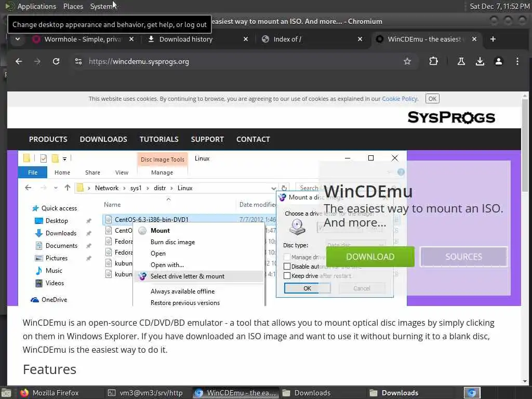Open the System menu

101,6
